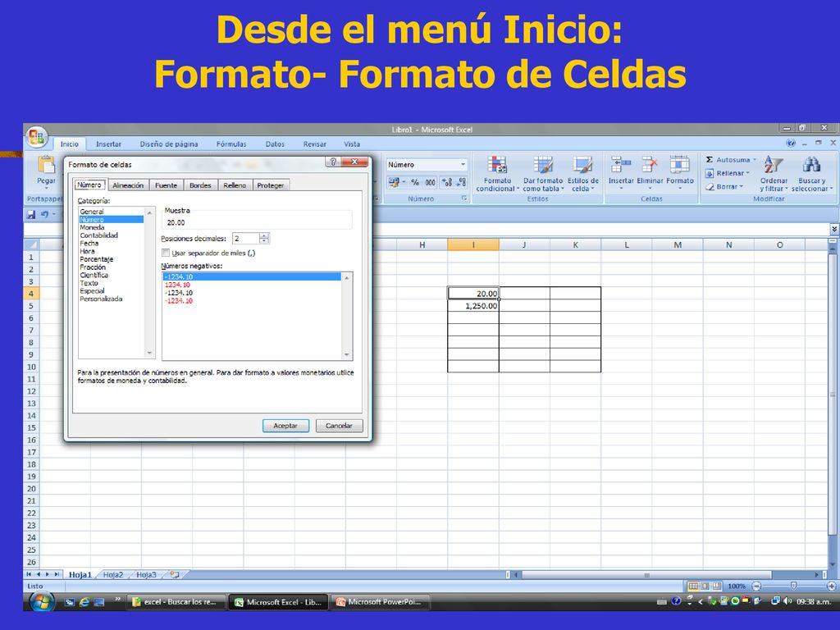
Task: Apply percent style button
Action: tap(414, 182)
